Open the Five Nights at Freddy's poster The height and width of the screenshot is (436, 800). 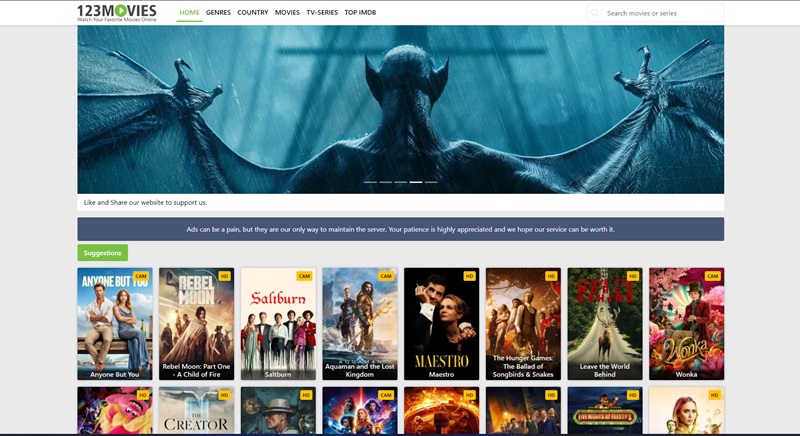[x=605, y=411]
